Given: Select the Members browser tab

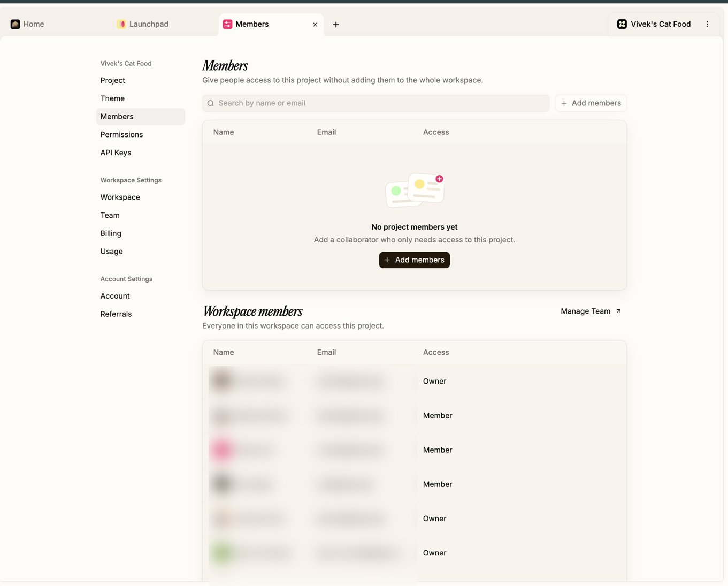Looking at the screenshot, I should pos(271,24).
